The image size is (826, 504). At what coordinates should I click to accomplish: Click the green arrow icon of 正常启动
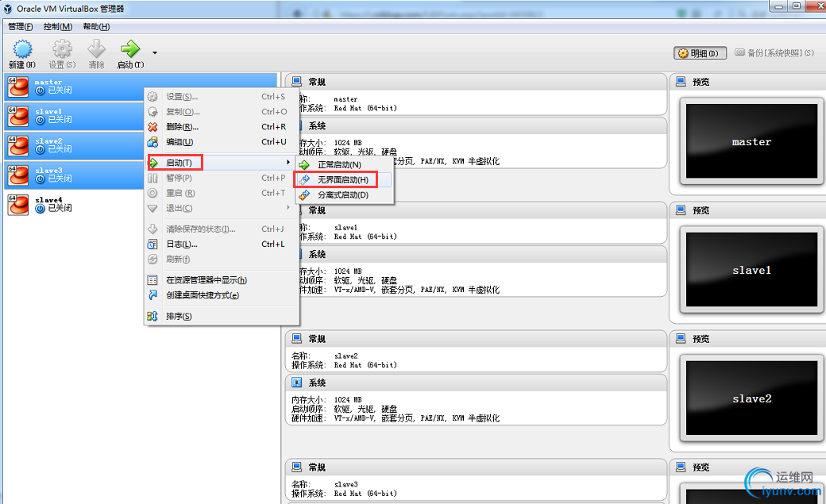[304, 165]
